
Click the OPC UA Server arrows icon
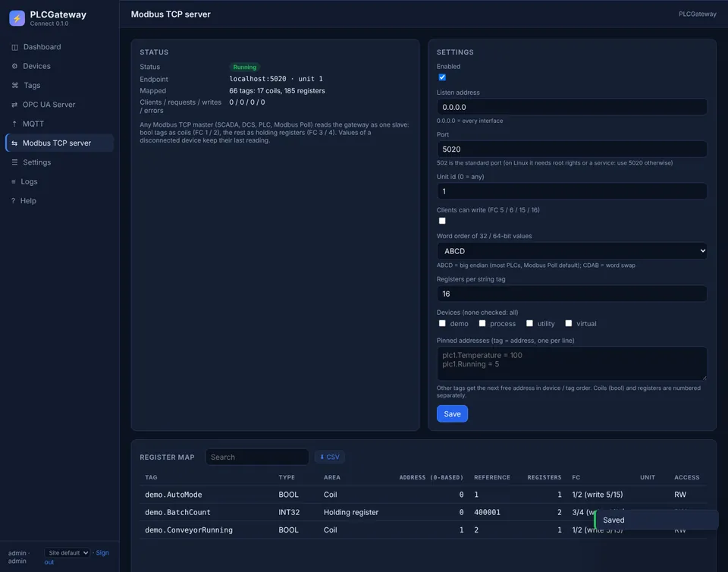(x=14, y=105)
